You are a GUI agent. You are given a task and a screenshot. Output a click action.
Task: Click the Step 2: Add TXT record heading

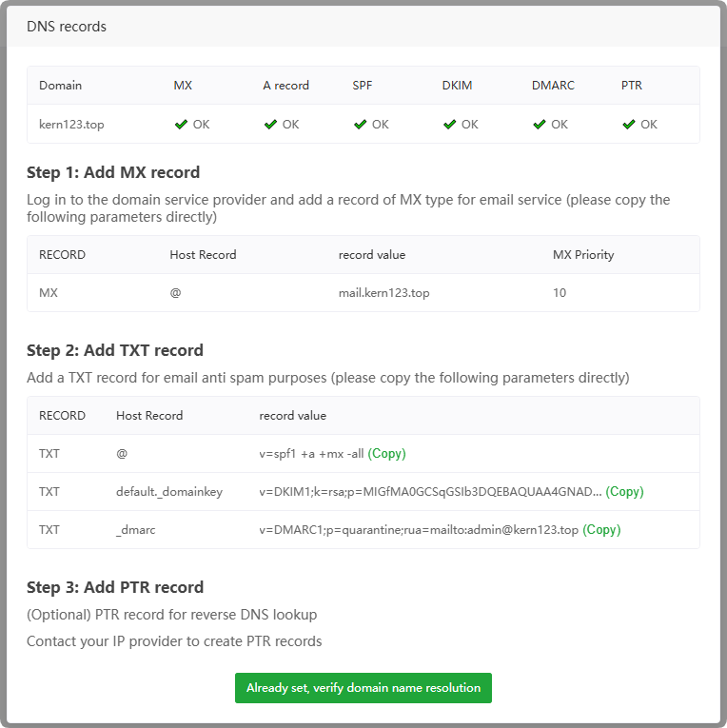115,349
